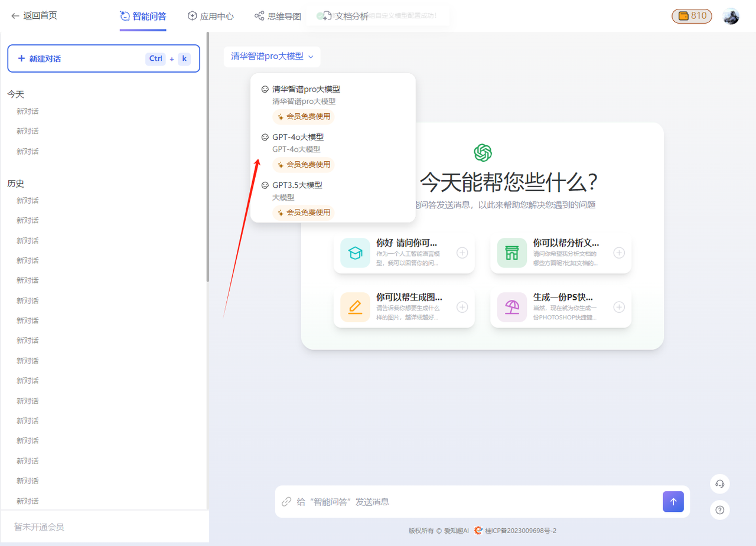Open the 你可以帮分析文... prompt card
Viewport: 756px width, 546px height.
561,253
